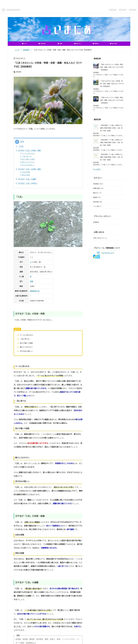
Task: Click the calendar icon beside 2023-06-11
Action: coord(14,58)
